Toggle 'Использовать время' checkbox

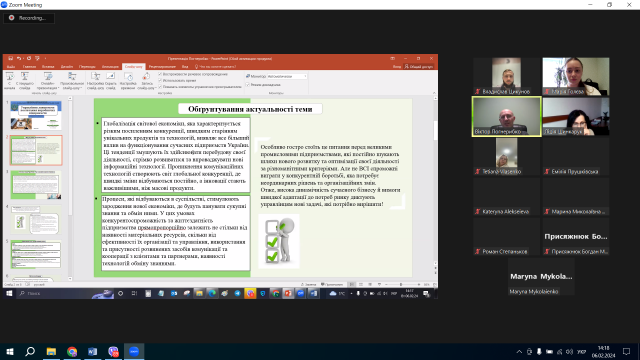click(160, 80)
